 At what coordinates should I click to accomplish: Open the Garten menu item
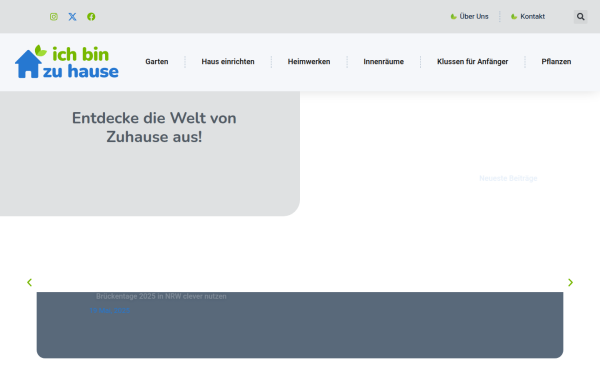157,62
